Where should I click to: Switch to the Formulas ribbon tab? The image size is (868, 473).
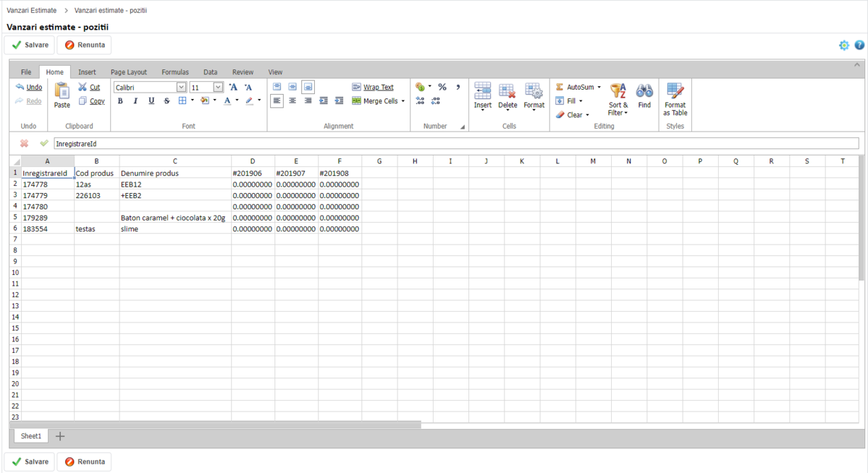point(175,72)
